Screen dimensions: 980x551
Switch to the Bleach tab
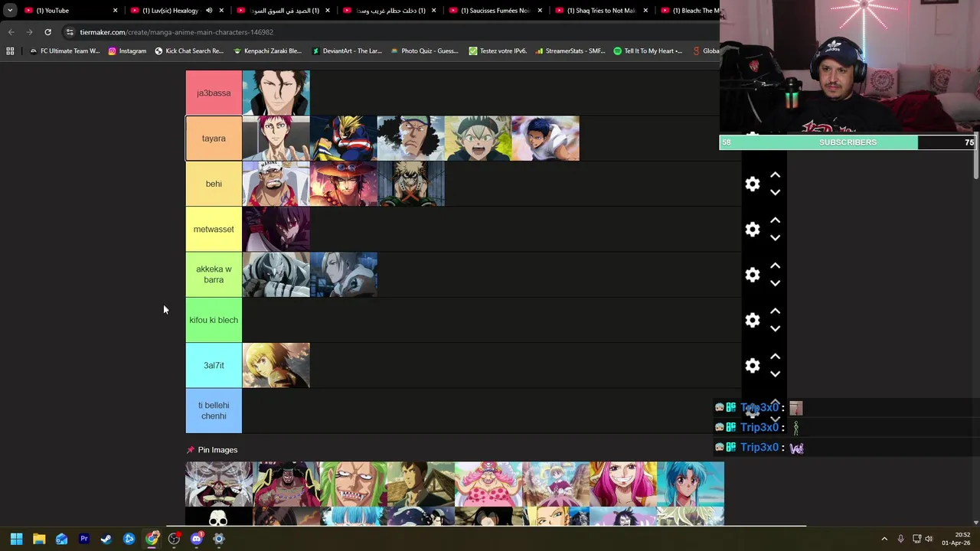[689, 11]
